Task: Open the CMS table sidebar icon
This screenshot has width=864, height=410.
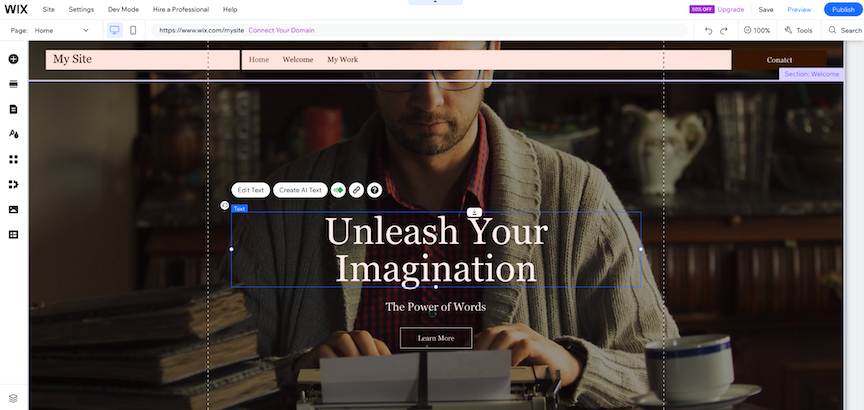Action: [x=13, y=234]
